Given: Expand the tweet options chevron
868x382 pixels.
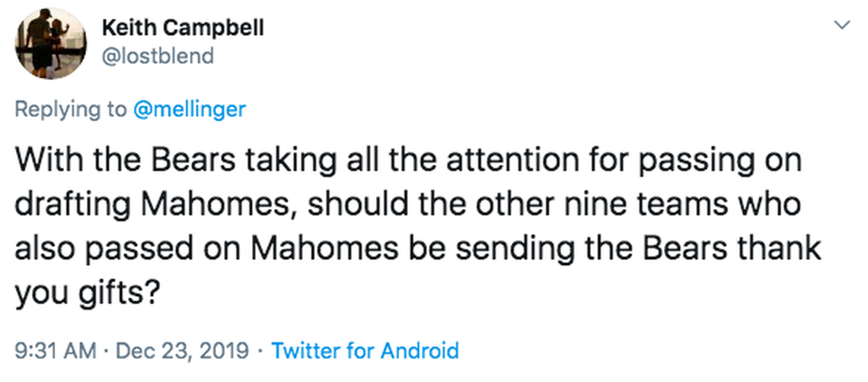Looking at the screenshot, I should click(842, 26).
